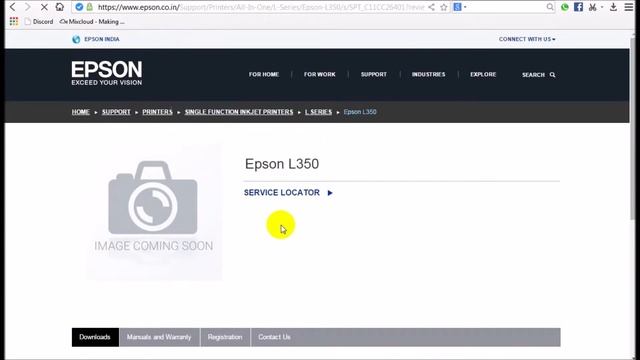Viewport: 640px width, 360px height.
Task: Open the For Work menu
Action: click(320, 75)
